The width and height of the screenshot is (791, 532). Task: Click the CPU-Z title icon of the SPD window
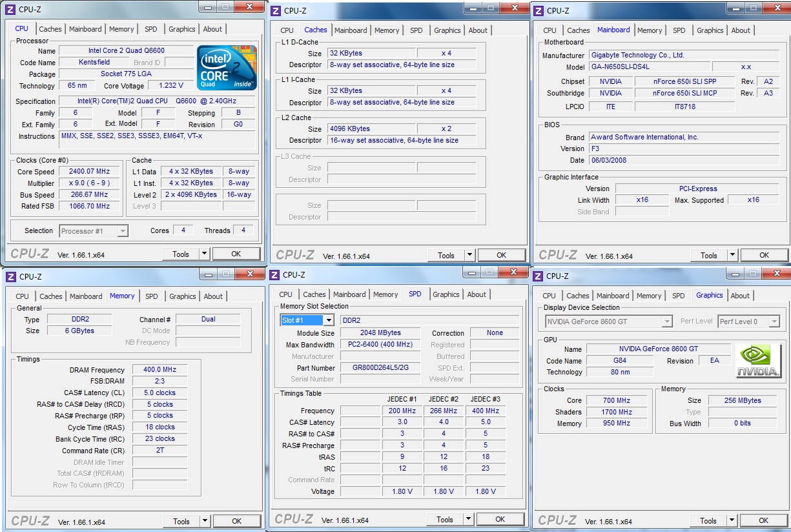[x=274, y=275]
